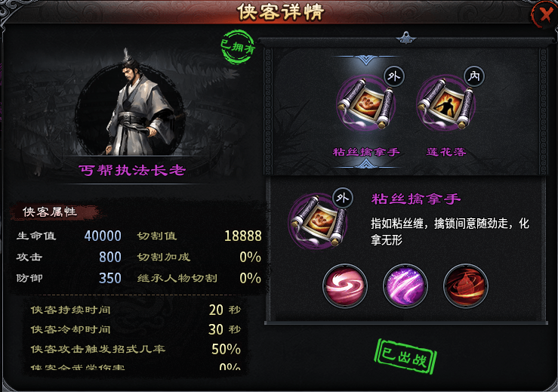Click the red vortex move icon
The width and height of the screenshot is (558, 392).
(x=466, y=286)
